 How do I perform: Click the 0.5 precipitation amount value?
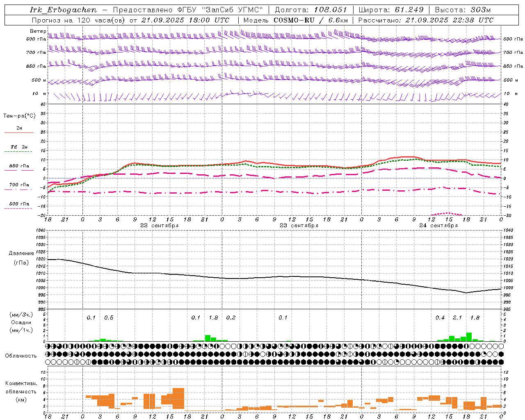[109, 318]
